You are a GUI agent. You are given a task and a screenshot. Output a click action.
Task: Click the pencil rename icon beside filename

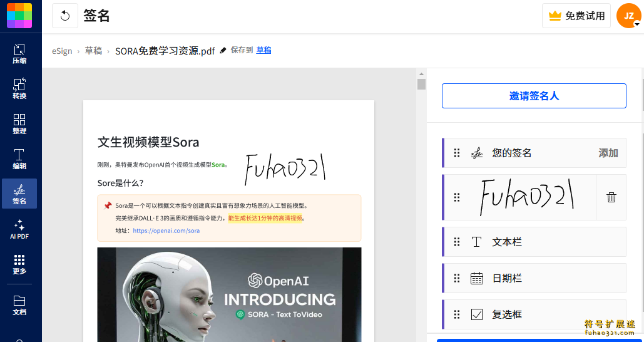coord(223,51)
